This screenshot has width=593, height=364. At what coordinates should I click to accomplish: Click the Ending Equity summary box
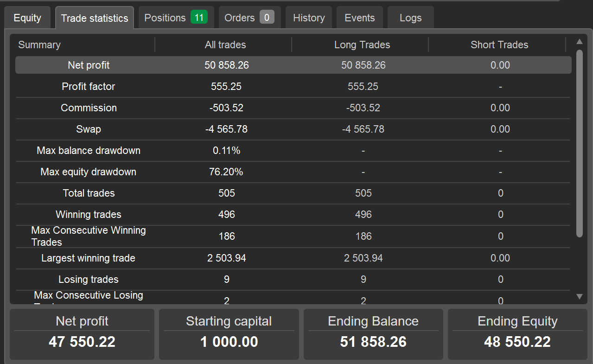click(517, 334)
